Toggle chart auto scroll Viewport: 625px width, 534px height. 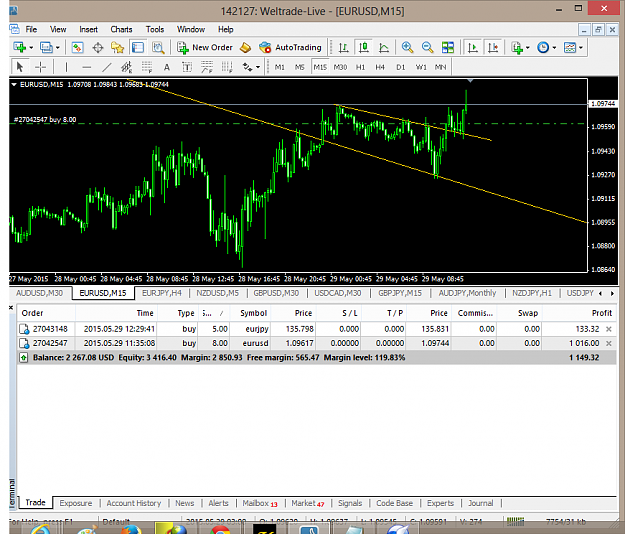coord(473,47)
